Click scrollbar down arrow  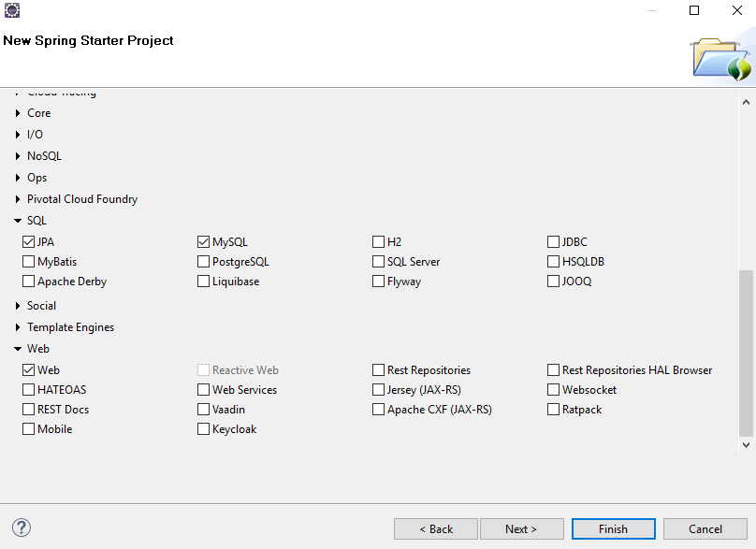coord(746,445)
